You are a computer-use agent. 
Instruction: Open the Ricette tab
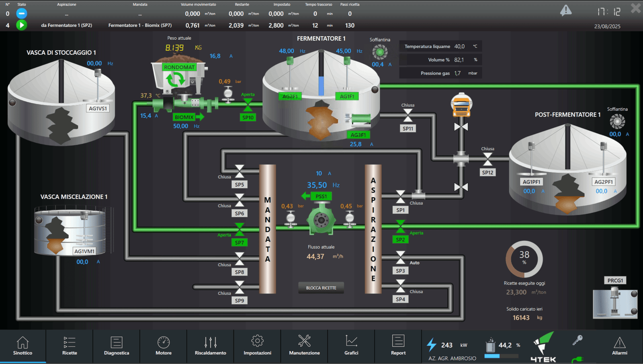[x=70, y=346]
